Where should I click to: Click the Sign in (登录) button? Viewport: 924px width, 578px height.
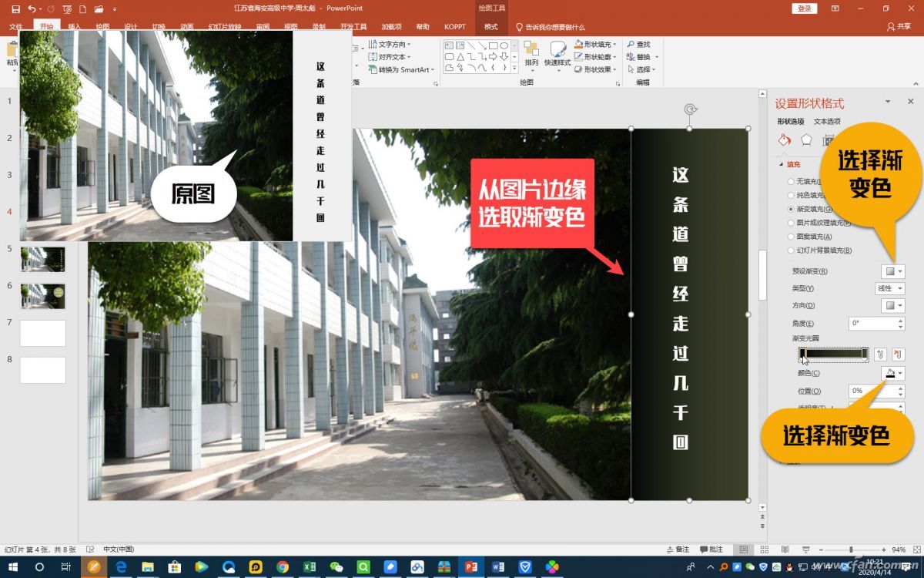[804, 8]
